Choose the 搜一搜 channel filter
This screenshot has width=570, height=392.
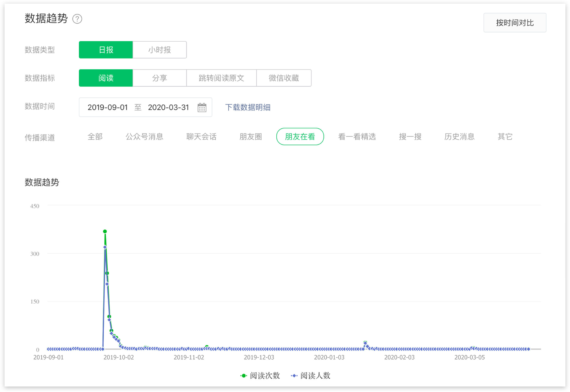[x=410, y=137]
